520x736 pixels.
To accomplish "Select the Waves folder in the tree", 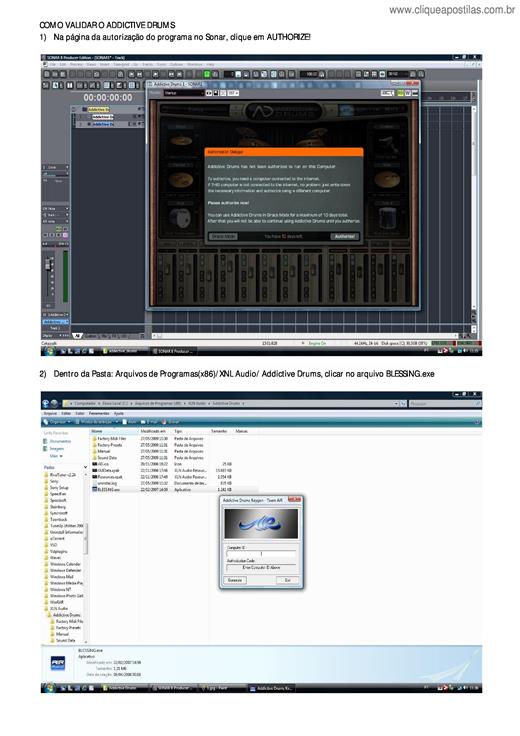I will (53, 558).
